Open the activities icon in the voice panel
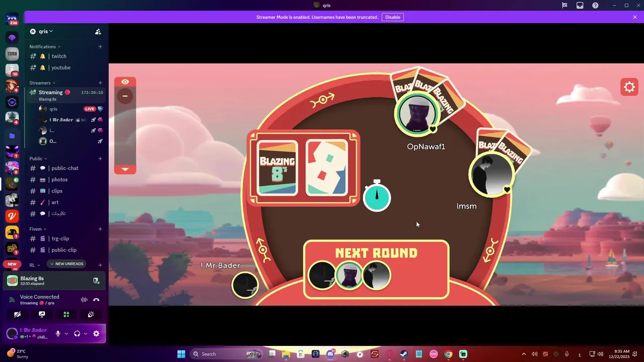Image resolution: width=644 pixels, height=362 pixels. coord(66,314)
